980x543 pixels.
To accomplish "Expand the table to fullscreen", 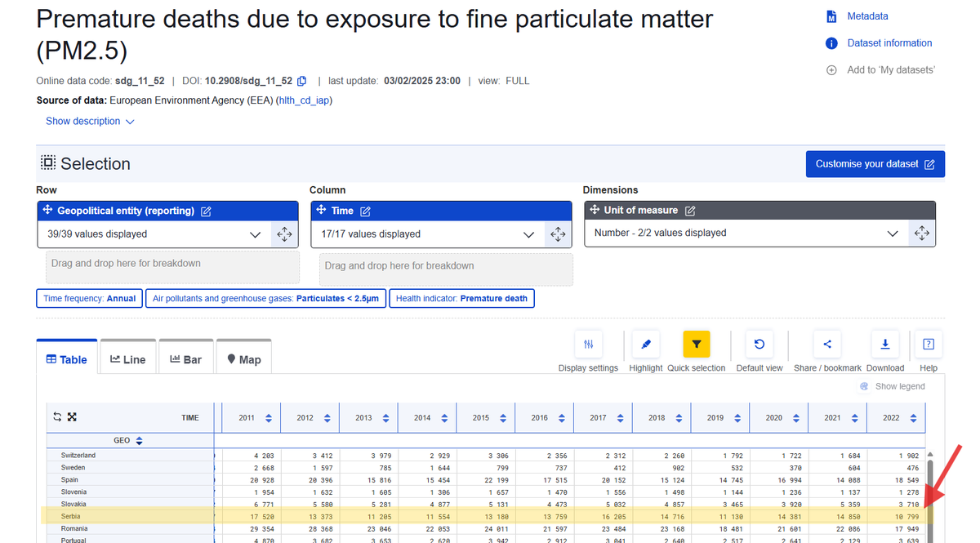I will click(x=72, y=416).
